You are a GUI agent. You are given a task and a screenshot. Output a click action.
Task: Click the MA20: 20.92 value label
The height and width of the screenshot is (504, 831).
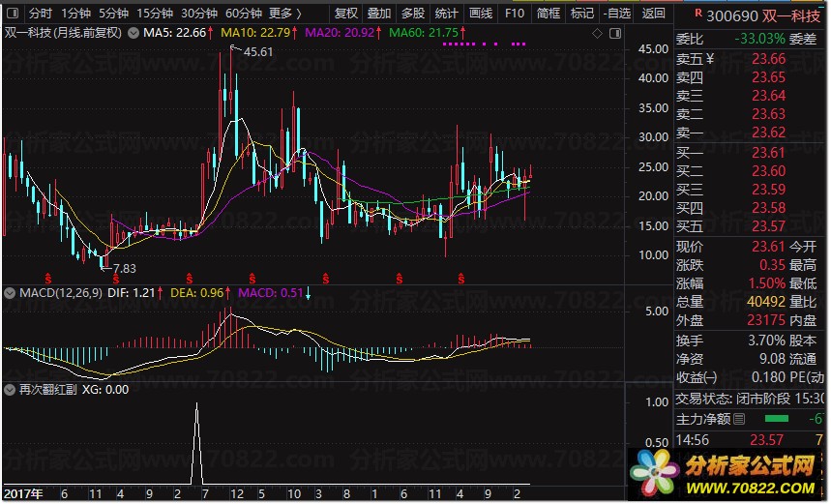click(340, 33)
